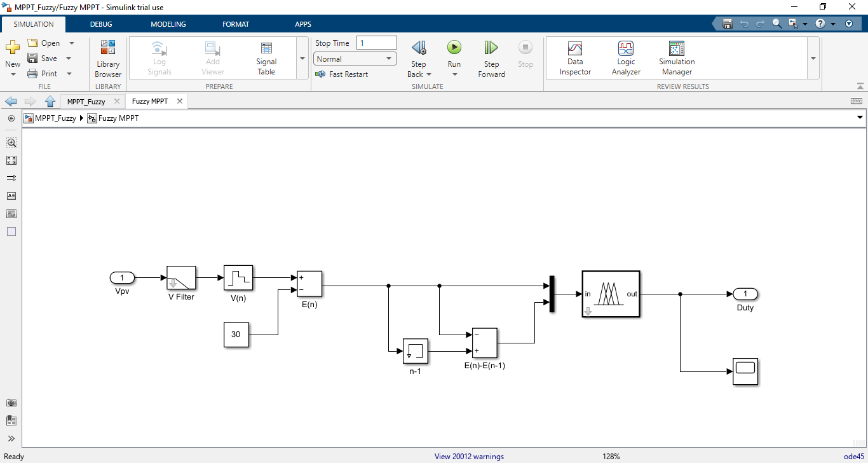Click the Open folder icon
Image resolution: width=868 pixels, height=463 pixels.
point(33,43)
